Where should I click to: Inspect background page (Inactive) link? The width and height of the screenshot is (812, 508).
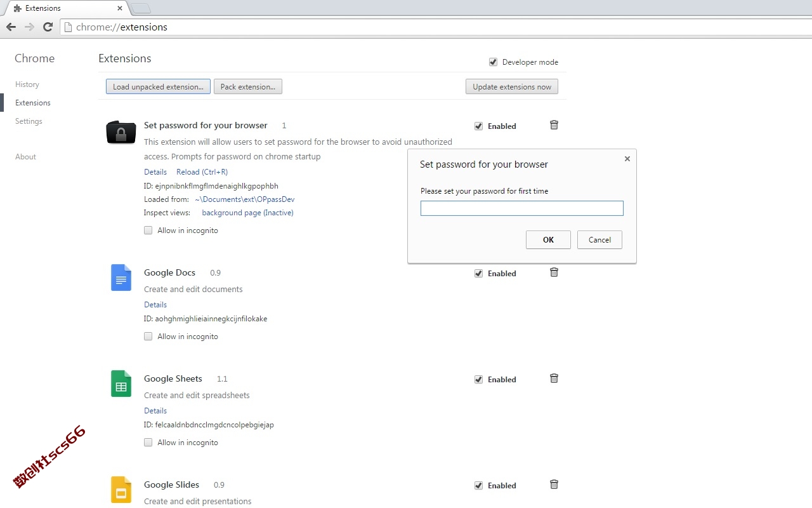pyautogui.click(x=247, y=213)
